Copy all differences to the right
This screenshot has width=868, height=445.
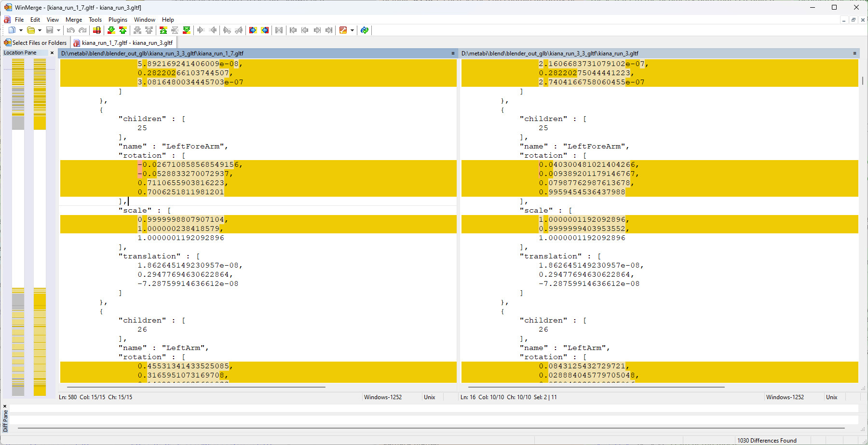tap(253, 30)
